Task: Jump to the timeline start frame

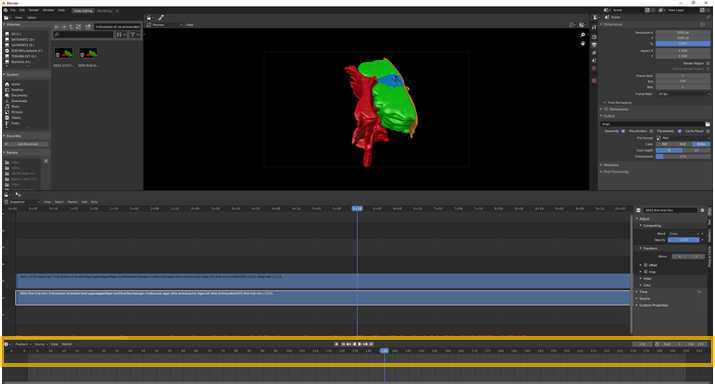Action: point(343,344)
